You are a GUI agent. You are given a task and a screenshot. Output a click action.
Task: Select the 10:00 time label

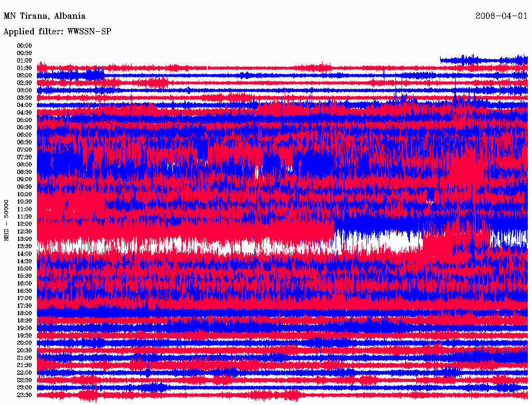pyautogui.click(x=24, y=194)
